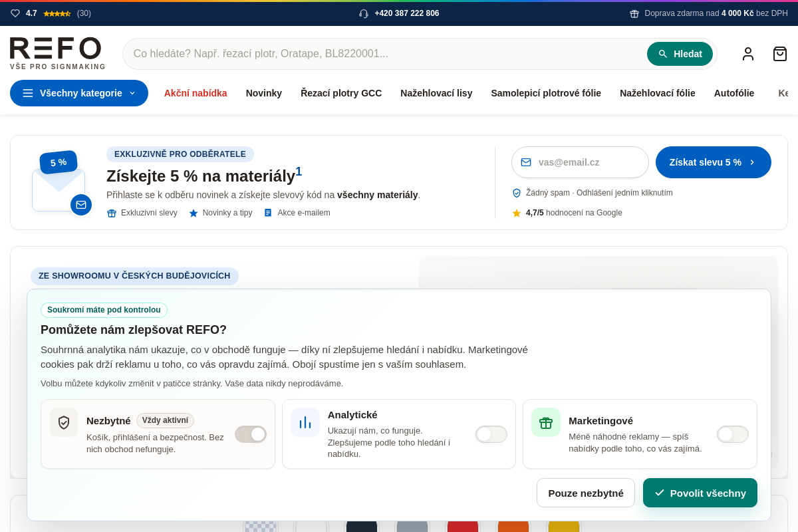Click the Vždy aktivní badge

tap(165, 420)
